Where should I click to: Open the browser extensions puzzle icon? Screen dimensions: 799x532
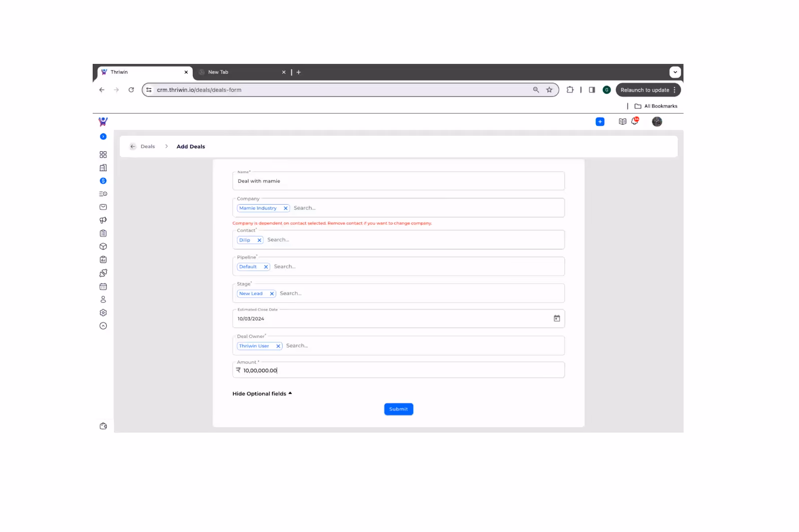pyautogui.click(x=570, y=90)
